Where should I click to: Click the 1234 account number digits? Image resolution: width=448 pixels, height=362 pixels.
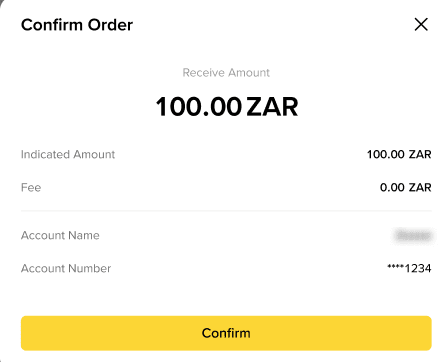(418, 268)
